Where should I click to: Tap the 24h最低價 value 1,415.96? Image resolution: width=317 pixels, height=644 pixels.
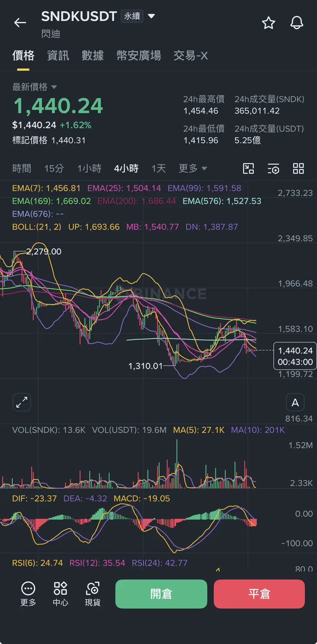[x=201, y=140]
